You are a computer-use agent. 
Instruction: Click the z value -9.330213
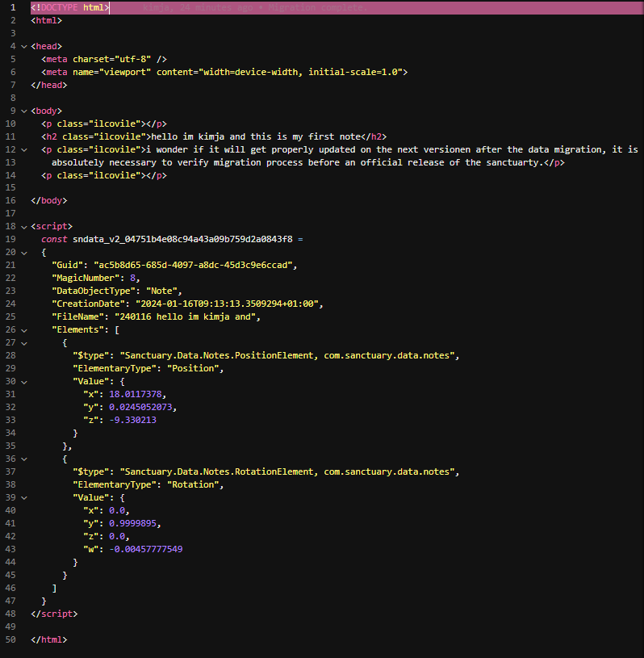point(132,420)
